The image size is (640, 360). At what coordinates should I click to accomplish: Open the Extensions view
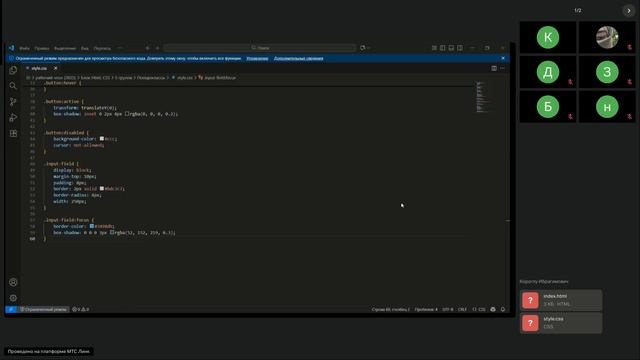coord(13,133)
